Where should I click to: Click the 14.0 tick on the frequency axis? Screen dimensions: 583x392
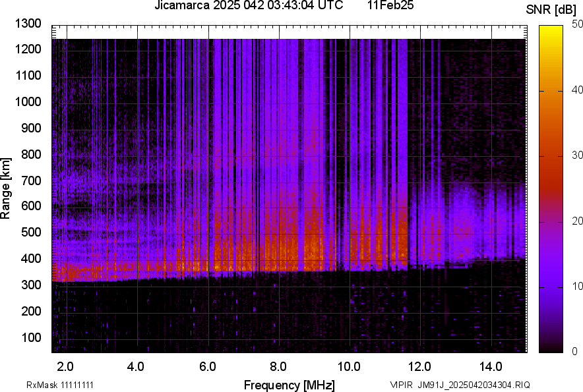coord(491,366)
